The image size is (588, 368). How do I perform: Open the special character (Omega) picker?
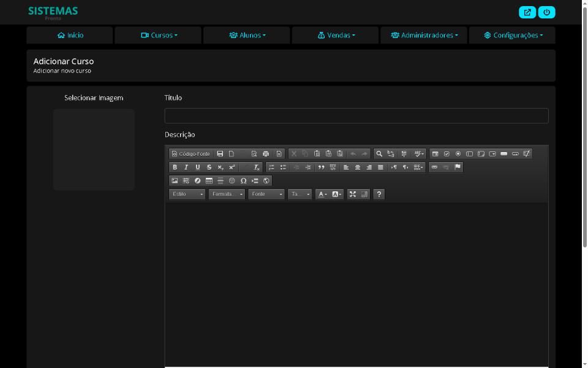[x=243, y=181]
